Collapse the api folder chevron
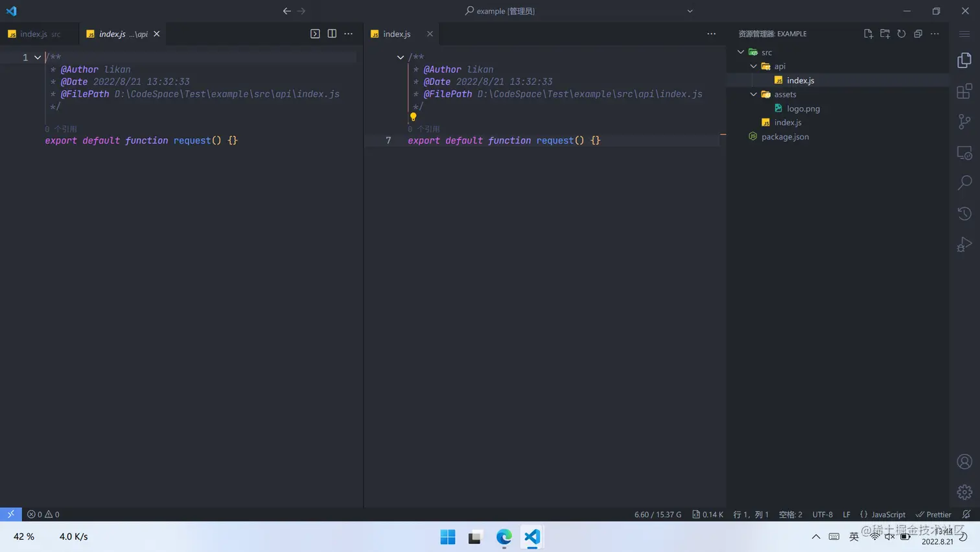The width and height of the screenshot is (980, 552). pyautogui.click(x=754, y=66)
